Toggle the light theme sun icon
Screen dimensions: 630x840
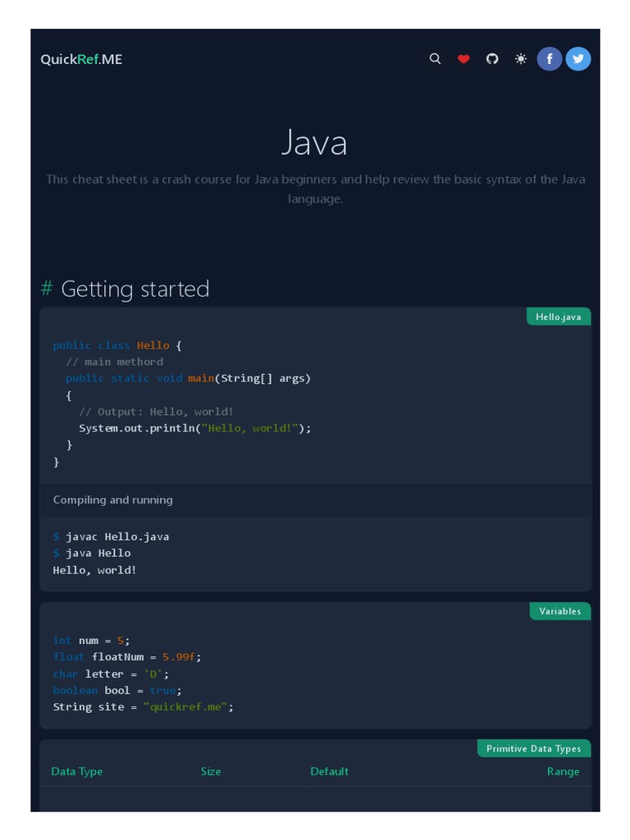[x=521, y=59]
